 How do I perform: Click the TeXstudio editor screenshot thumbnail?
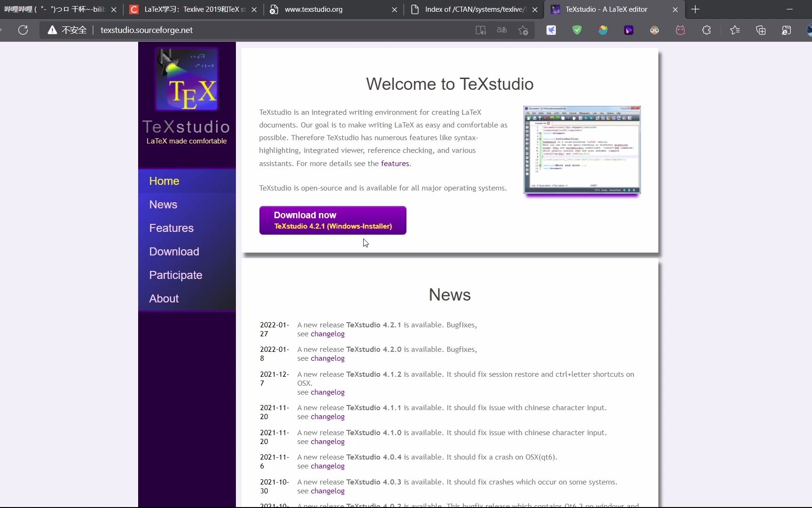click(582, 150)
